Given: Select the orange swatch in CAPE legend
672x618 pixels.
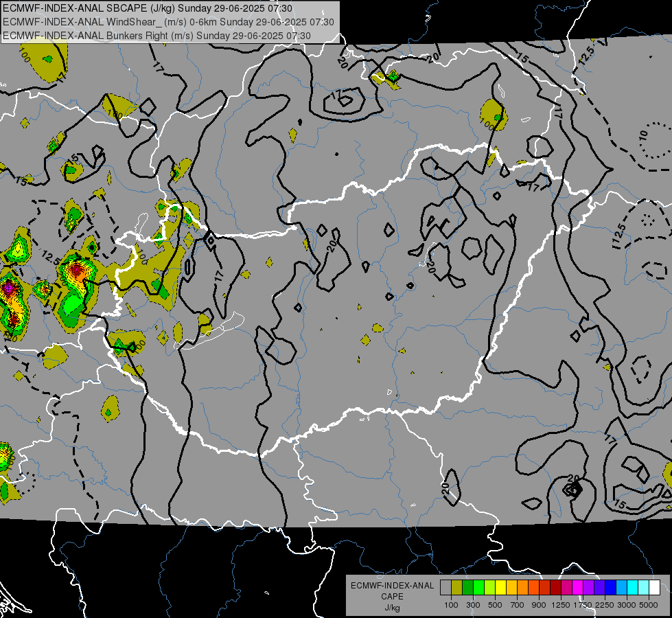Looking at the screenshot, I should point(522,587).
